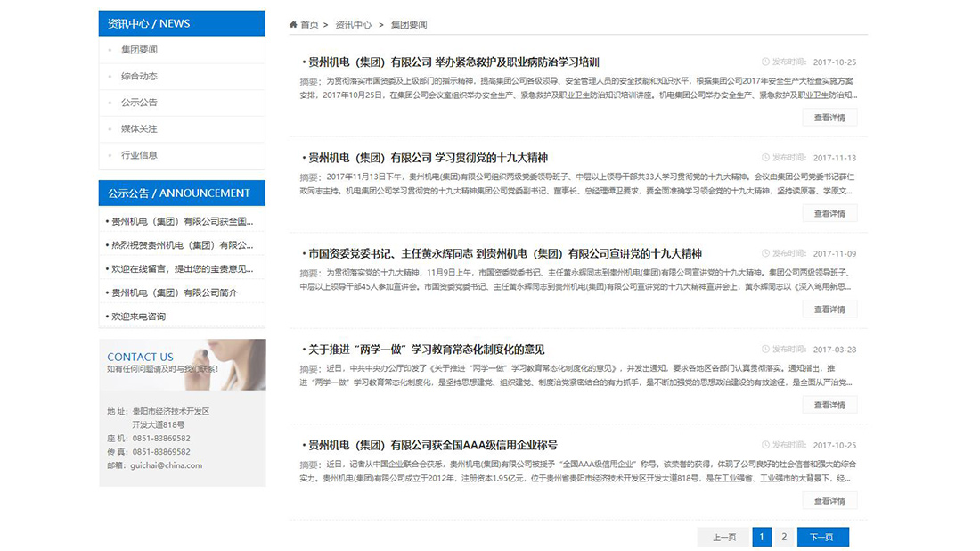Viewport: 980px width, 551px height.
Task: Click the home icon in the breadcrumb
Action: pyautogui.click(x=293, y=25)
